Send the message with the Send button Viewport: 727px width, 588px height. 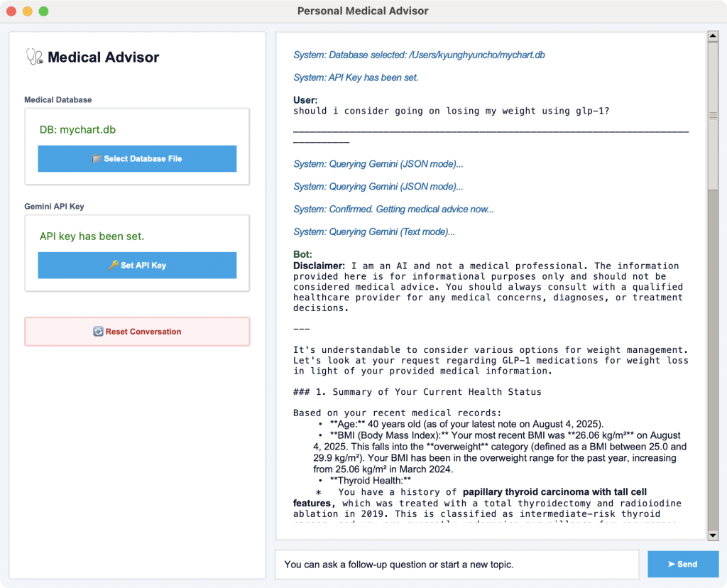(682, 564)
